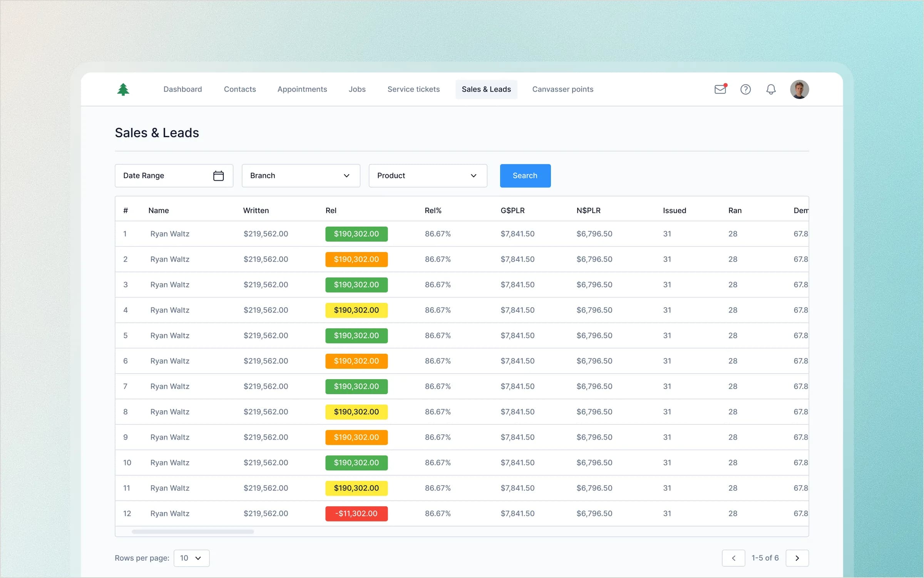Screen dimensions: 924x578
Task: Go to the Dashboard tab
Action: pos(182,89)
